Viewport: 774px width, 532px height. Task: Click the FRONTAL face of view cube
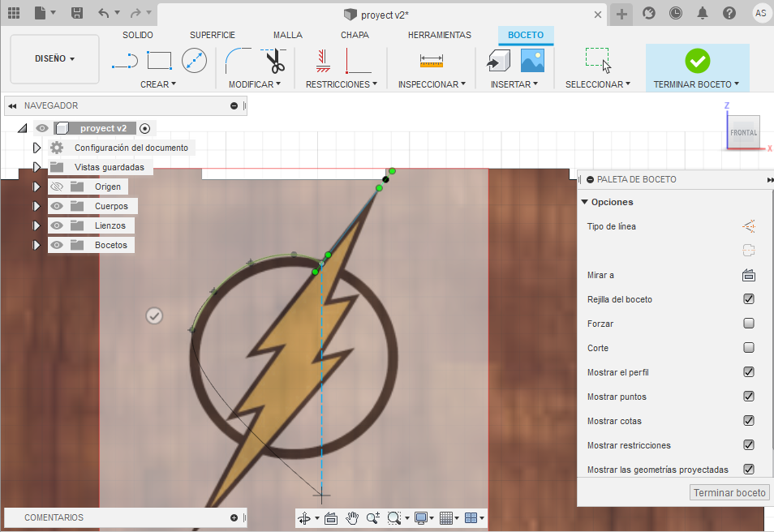tap(743, 132)
